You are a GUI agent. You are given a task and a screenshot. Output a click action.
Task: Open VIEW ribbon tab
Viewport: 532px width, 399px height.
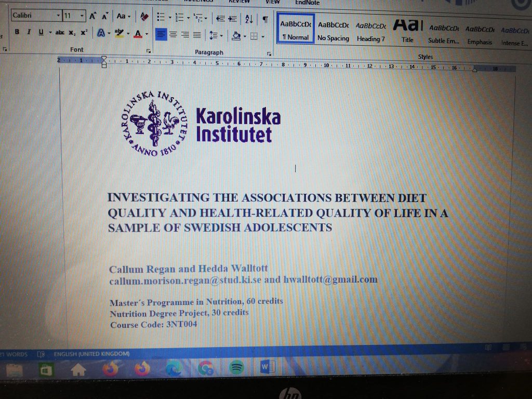point(272,2)
